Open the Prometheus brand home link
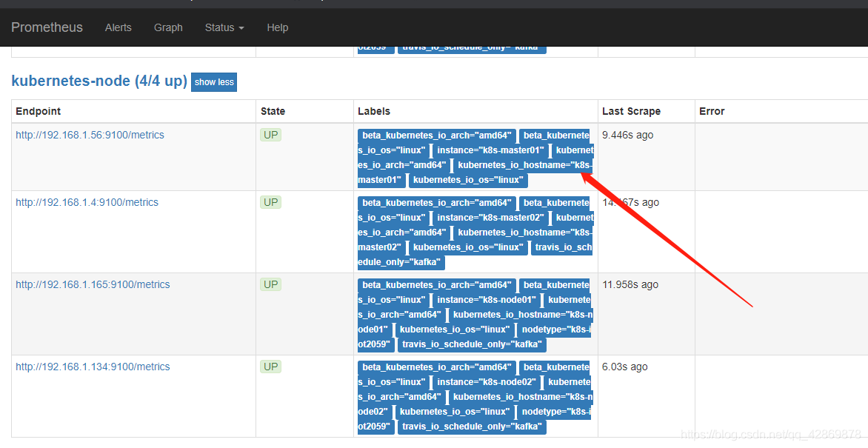This screenshot has width=868, height=448. point(47,27)
